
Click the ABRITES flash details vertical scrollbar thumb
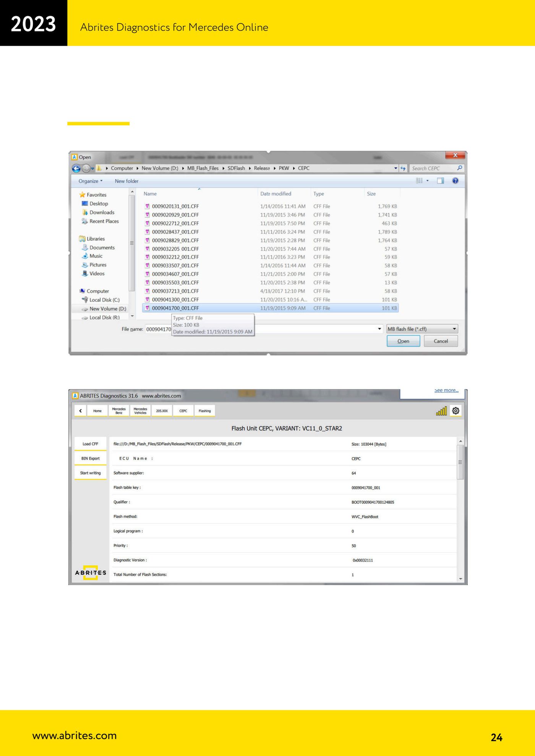click(x=460, y=462)
